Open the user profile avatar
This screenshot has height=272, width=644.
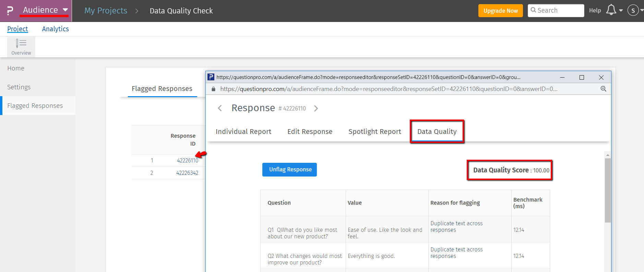point(633,11)
